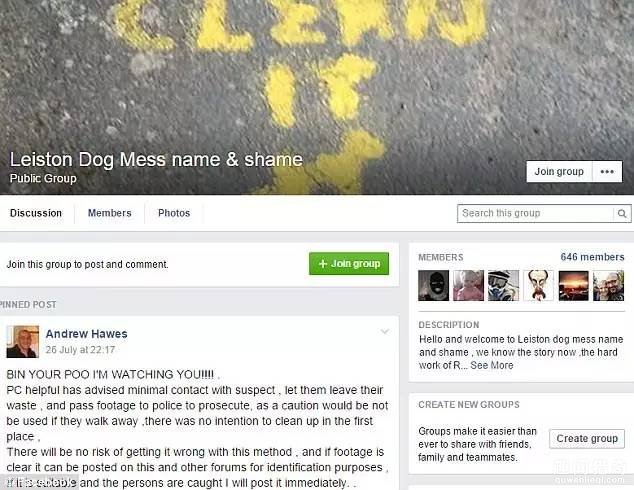This screenshot has width=634, height=490.
Task: Click the couple photo member avatar
Action: click(x=609, y=285)
